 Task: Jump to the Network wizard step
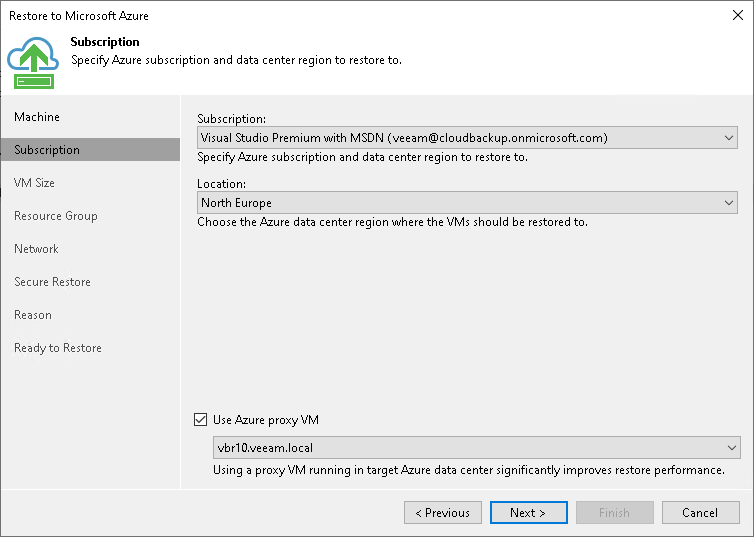point(37,249)
